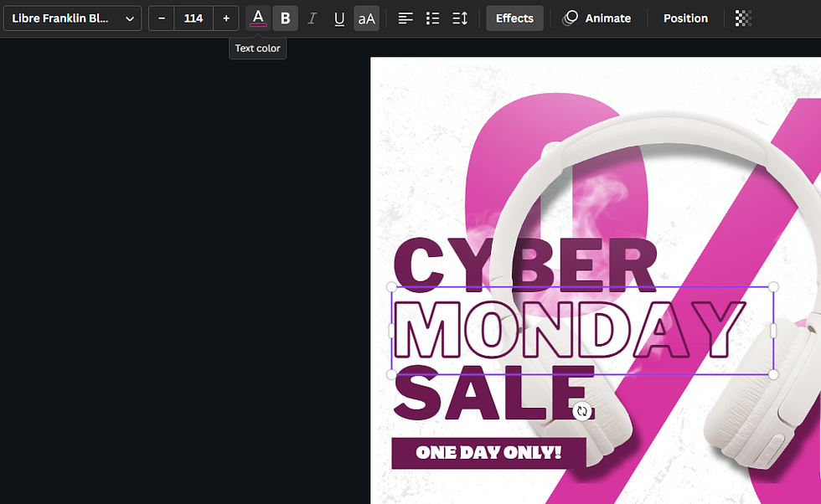The width and height of the screenshot is (821, 504).
Task: Click the font size 114 field
Action: 194,18
